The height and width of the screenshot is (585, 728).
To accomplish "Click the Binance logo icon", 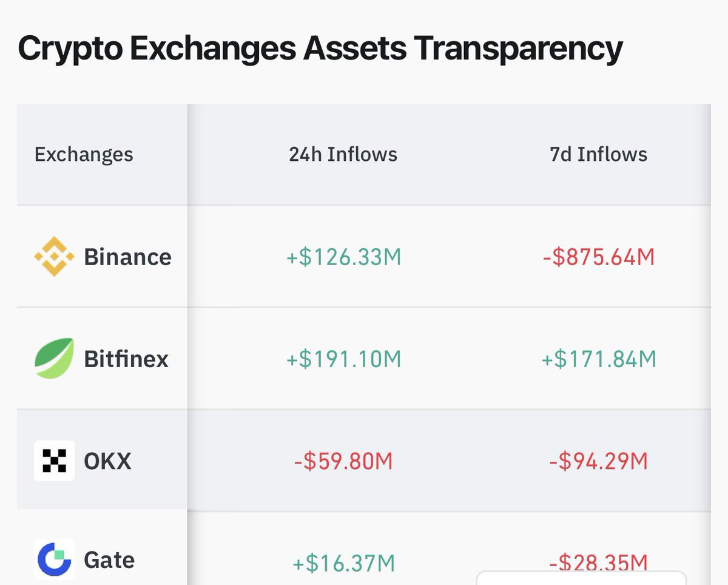I will [x=54, y=257].
